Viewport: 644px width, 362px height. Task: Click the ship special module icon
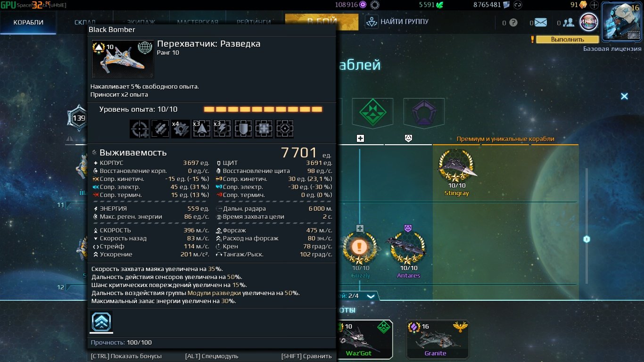click(x=101, y=321)
